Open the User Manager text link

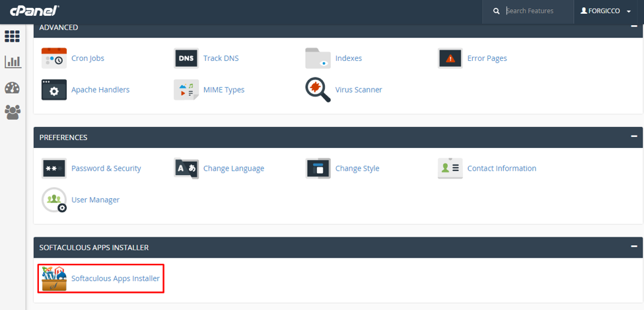(x=95, y=200)
